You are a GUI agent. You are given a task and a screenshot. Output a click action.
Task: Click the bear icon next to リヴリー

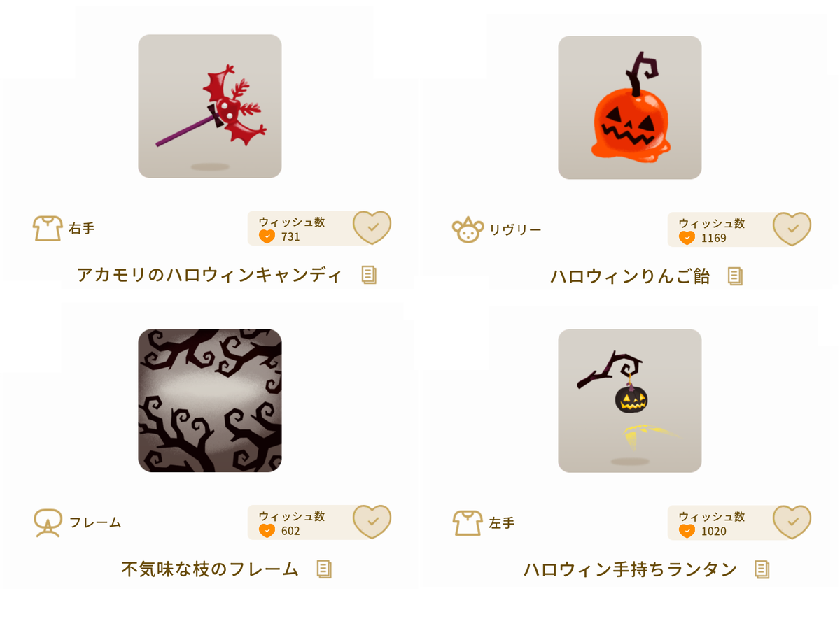(x=468, y=229)
